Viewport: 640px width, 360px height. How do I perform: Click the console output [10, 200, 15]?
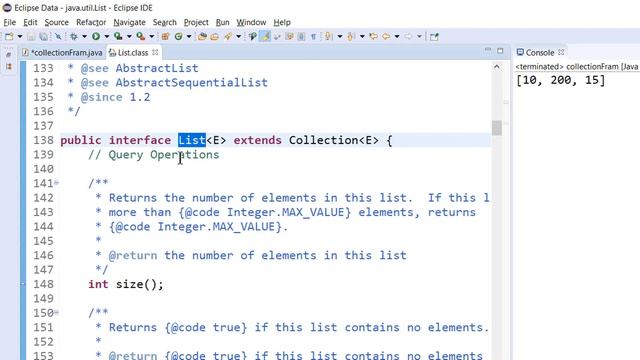(560, 80)
